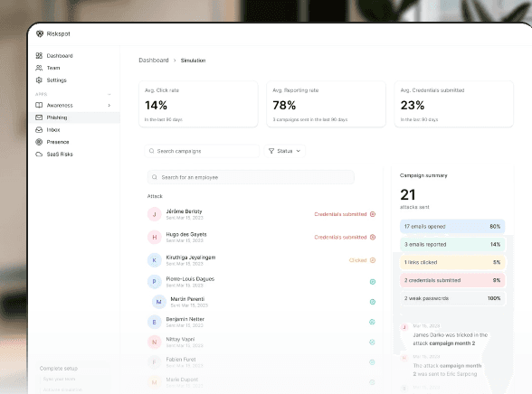Image resolution: width=532 pixels, height=394 pixels.
Task: Click the green check icon for Fabien Furet
Action: (372, 362)
